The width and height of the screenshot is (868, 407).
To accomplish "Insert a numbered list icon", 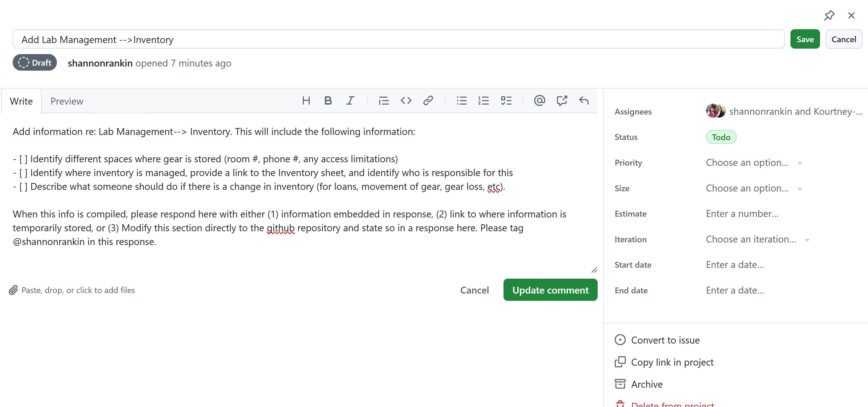I will click(484, 101).
